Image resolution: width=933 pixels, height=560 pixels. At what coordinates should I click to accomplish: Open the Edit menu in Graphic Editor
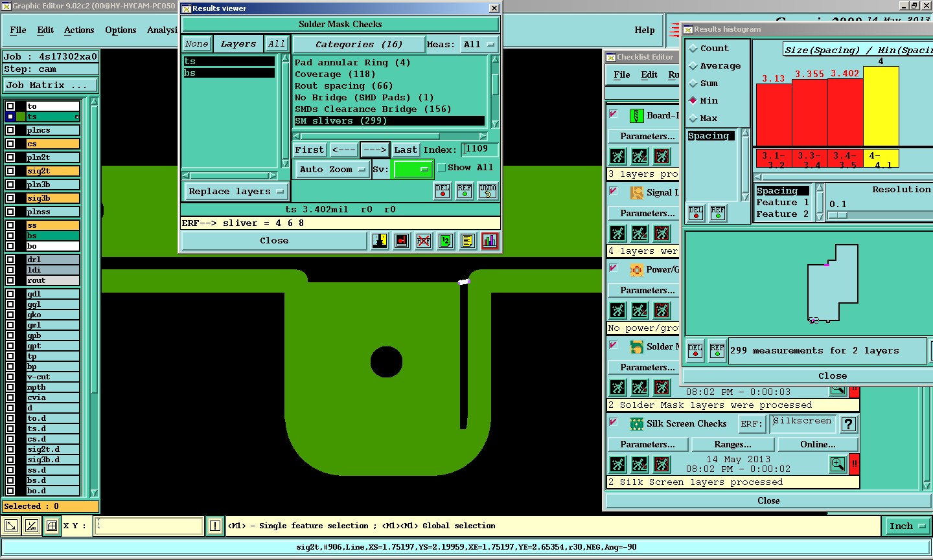tap(45, 30)
